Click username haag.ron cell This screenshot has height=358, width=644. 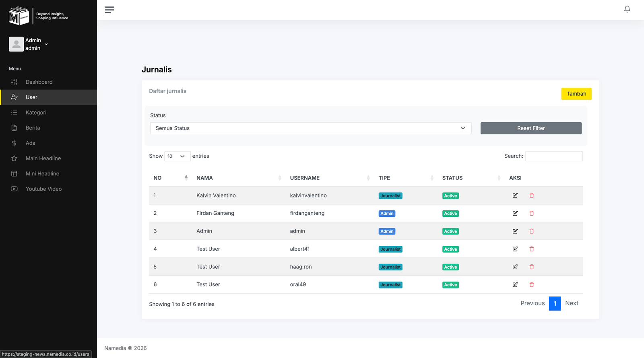(x=301, y=267)
